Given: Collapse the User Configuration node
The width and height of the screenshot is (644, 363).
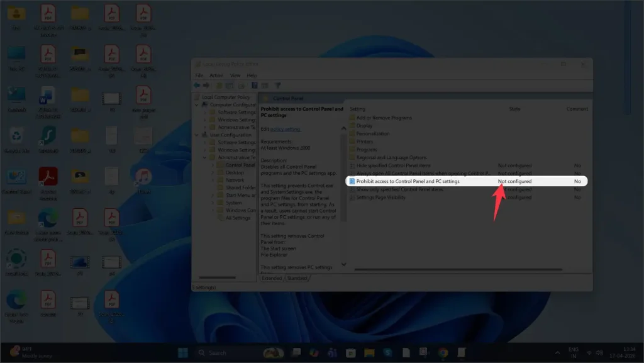Looking at the screenshot, I should click(x=197, y=135).
